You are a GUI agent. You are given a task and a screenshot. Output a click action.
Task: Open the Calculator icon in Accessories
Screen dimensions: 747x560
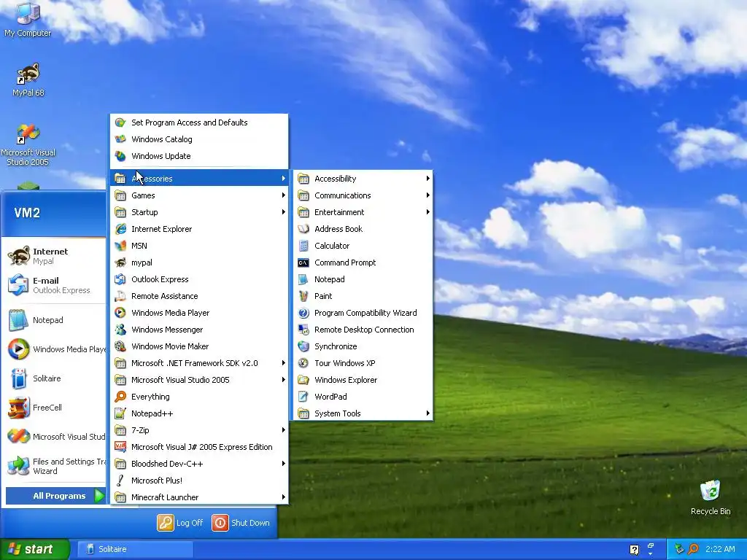303,246
